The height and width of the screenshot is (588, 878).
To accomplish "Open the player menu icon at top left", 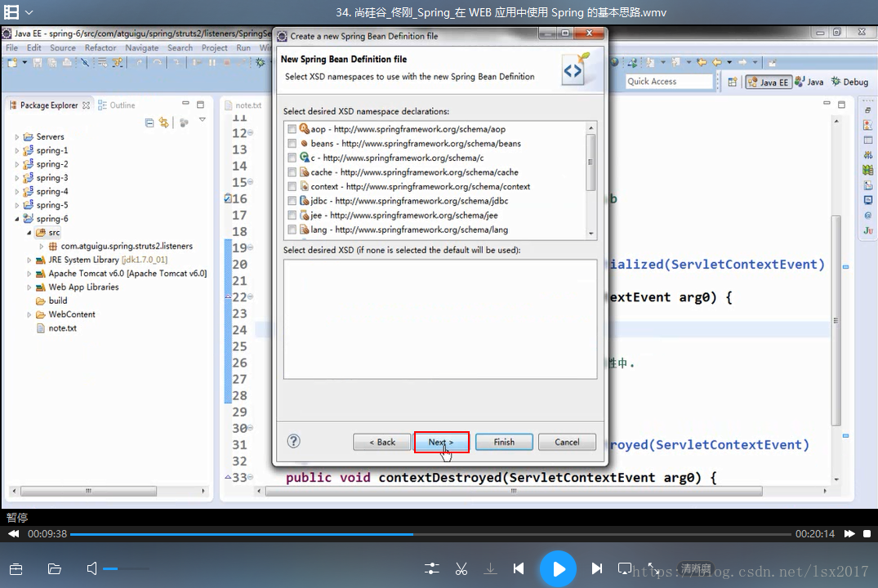I will 11,11.
